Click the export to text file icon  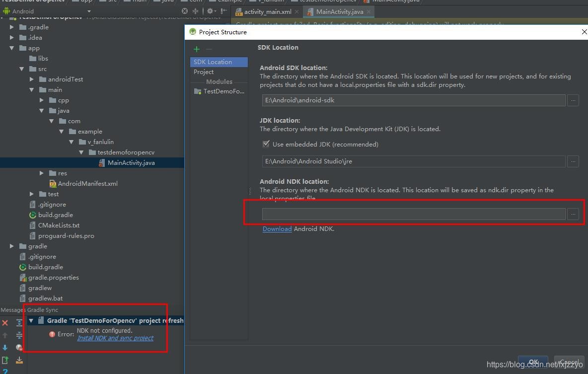click(x=5, y=360)
